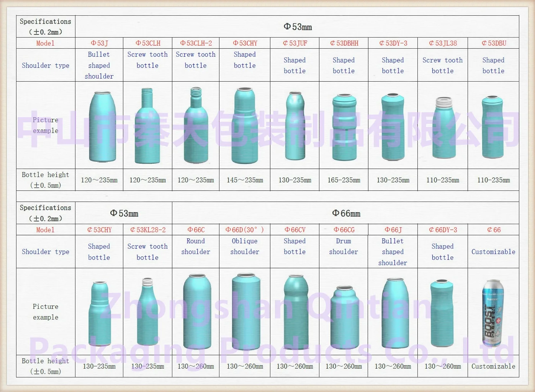Viewport: 535px width, 392px height.
Task: Select the model cell Φ53CLH
Action: pyautogui.click(x=147, y=43)
